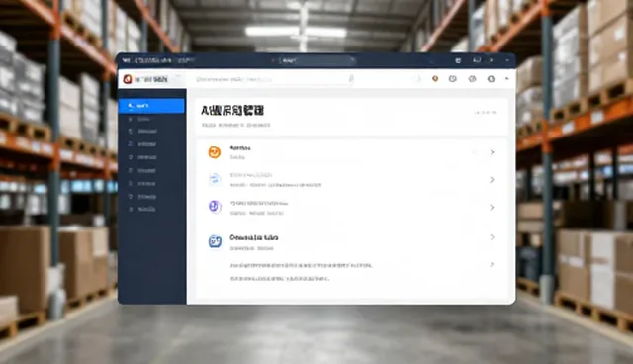Click the red app logo in the toolbar
The height and width of the screenshot is (364, 633).
[128, 79]
